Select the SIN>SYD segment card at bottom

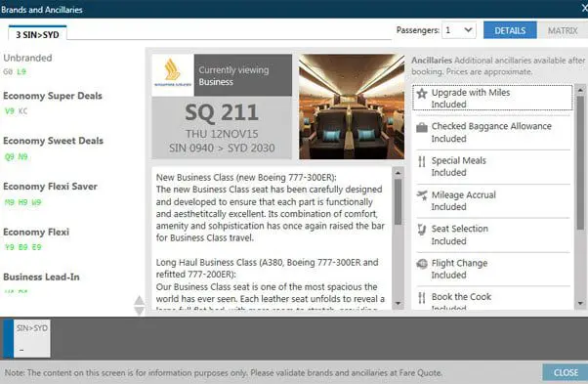27,339
